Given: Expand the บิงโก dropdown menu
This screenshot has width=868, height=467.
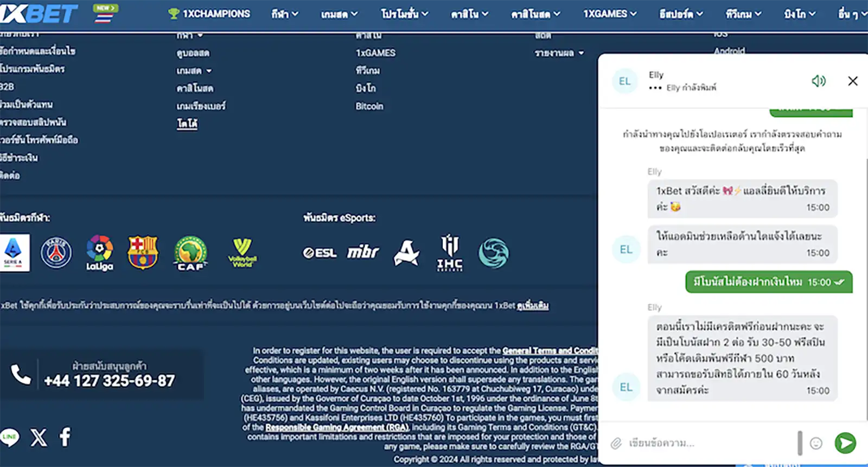Looking at the screenshot, I should coord(800,14).
